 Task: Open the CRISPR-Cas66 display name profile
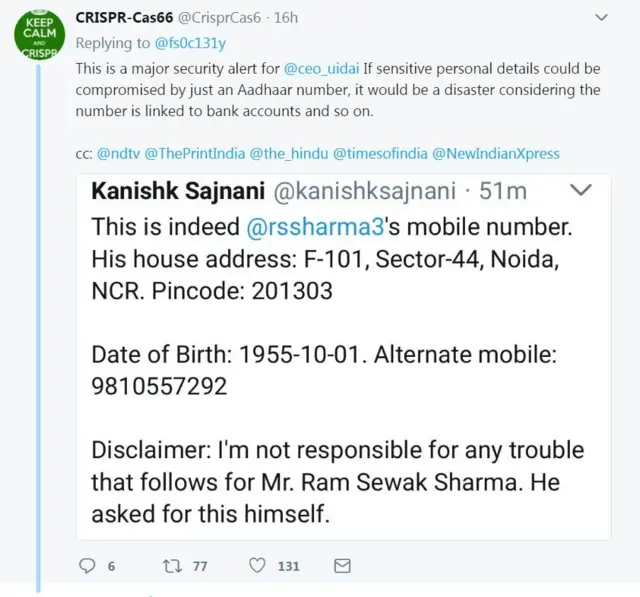coord(126,18)
